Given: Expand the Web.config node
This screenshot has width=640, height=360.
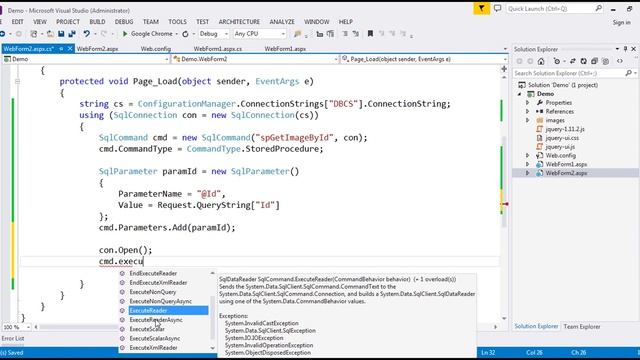Looking at the screenshot, I should coord(527,156).
